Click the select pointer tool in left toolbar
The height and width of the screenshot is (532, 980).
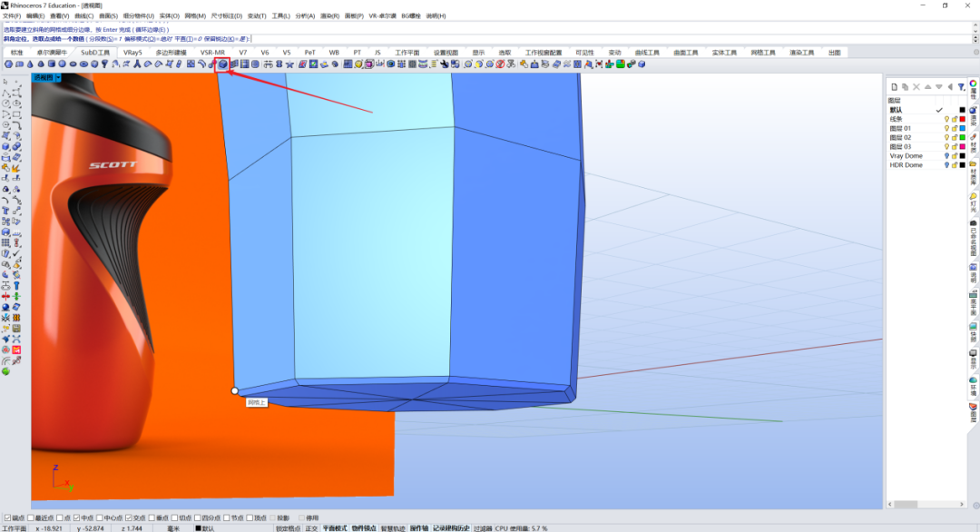coord(5,82)
